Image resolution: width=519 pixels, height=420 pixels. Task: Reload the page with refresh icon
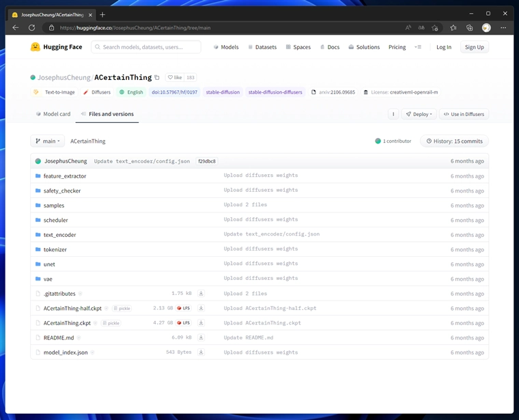(32, 28)
